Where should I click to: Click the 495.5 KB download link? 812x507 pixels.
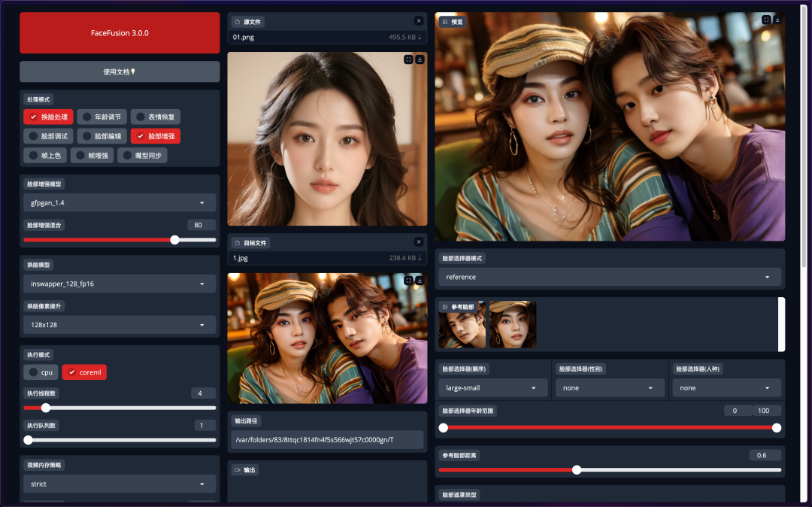point(405,38)
